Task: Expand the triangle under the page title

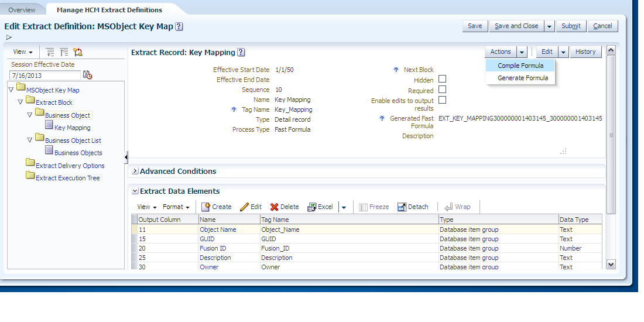Action: tap(9, 37)
